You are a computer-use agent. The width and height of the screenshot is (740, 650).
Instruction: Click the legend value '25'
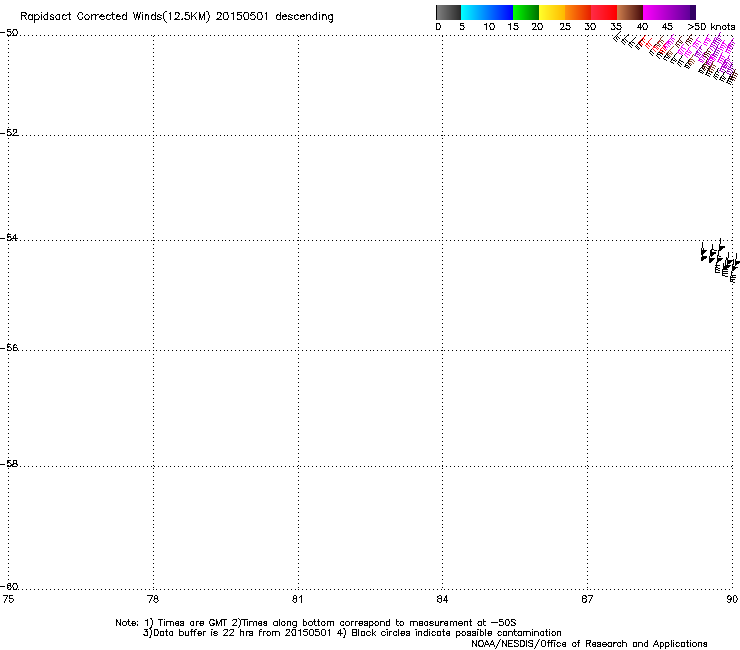pos(565,27)
